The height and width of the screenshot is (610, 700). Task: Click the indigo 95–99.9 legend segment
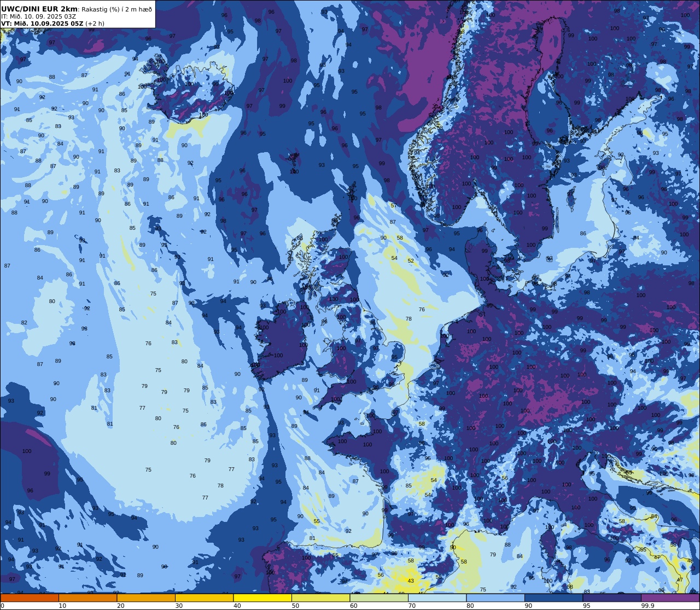[612, 598]
